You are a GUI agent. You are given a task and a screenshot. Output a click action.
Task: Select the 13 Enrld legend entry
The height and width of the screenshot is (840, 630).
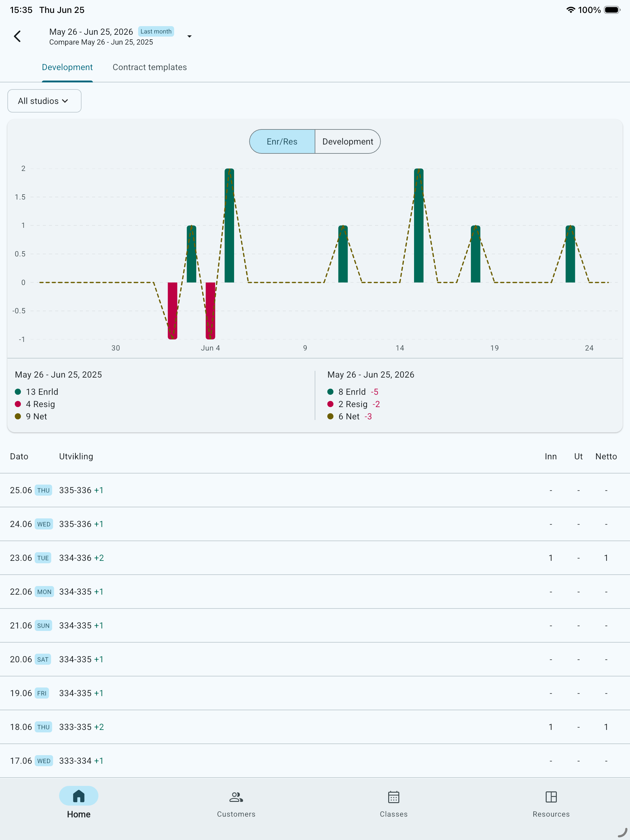coord(37,392)
